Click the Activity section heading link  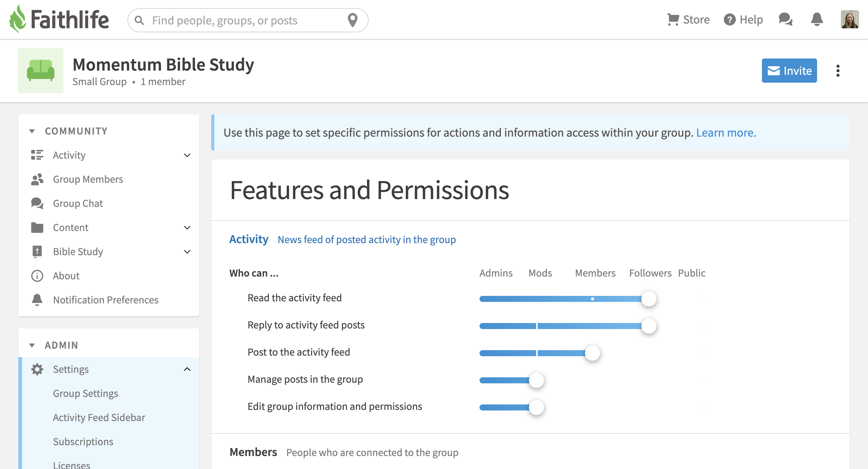(x=249, y=239)
